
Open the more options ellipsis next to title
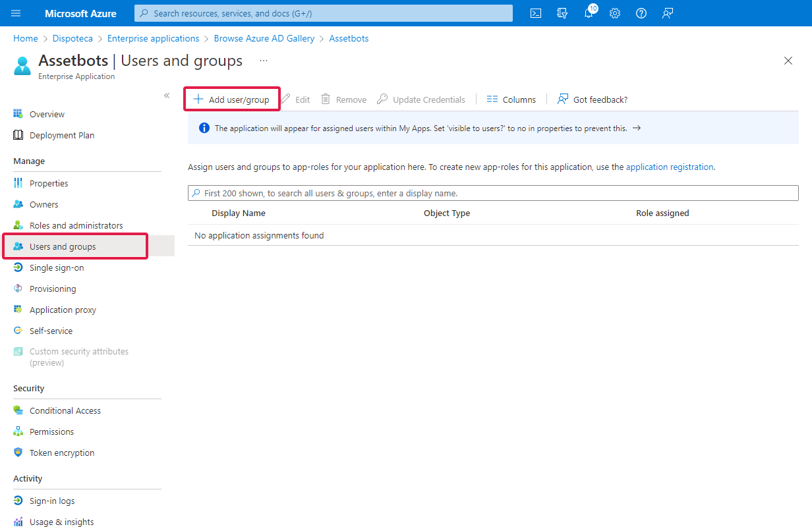click(264, 61)
